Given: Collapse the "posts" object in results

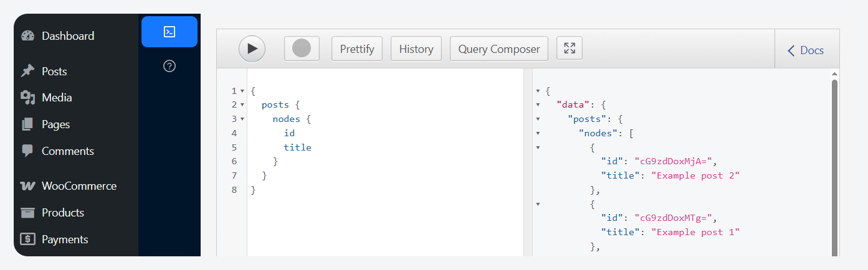Looking at the screenshot, I should pos(538,119).
